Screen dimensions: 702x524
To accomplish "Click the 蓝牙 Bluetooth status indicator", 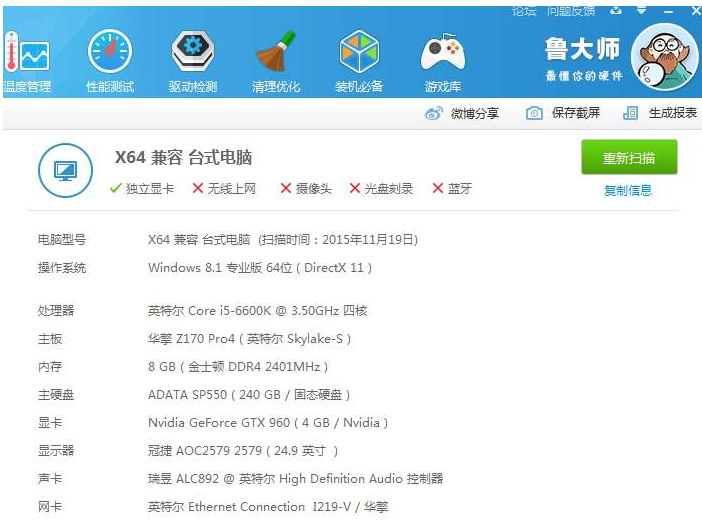I will (x=452, y=188).
